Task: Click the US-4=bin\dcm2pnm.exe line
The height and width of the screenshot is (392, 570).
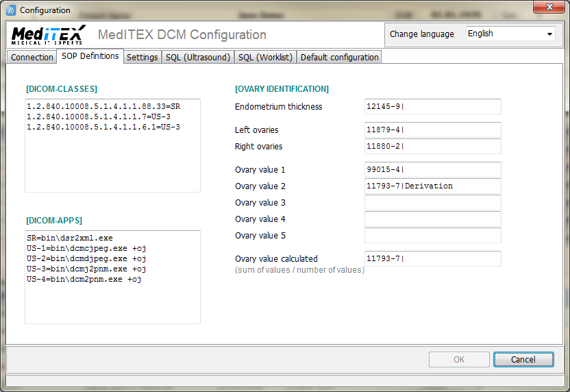Action: click(84, 280)
